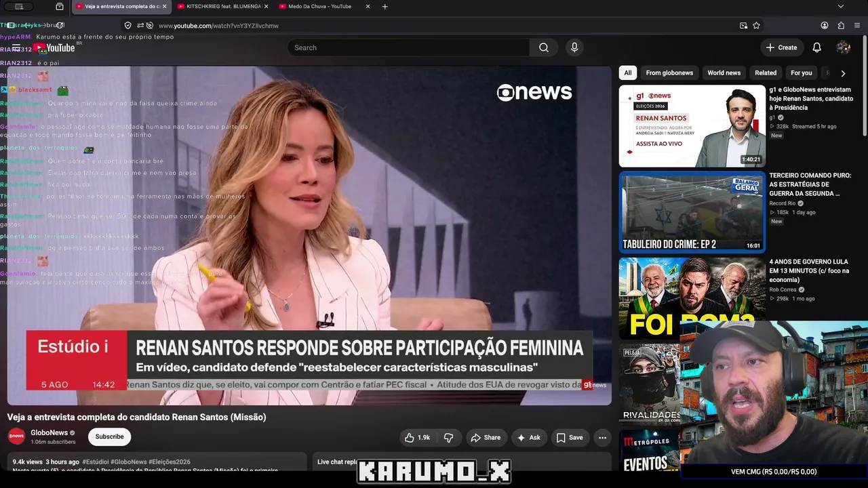Search YouTube with the magnifier button

pos(544,47)
